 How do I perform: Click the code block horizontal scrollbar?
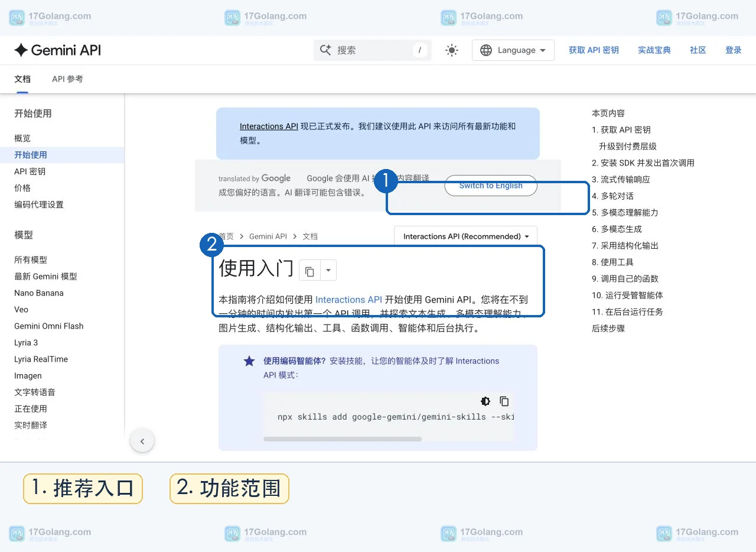[343, 439]
